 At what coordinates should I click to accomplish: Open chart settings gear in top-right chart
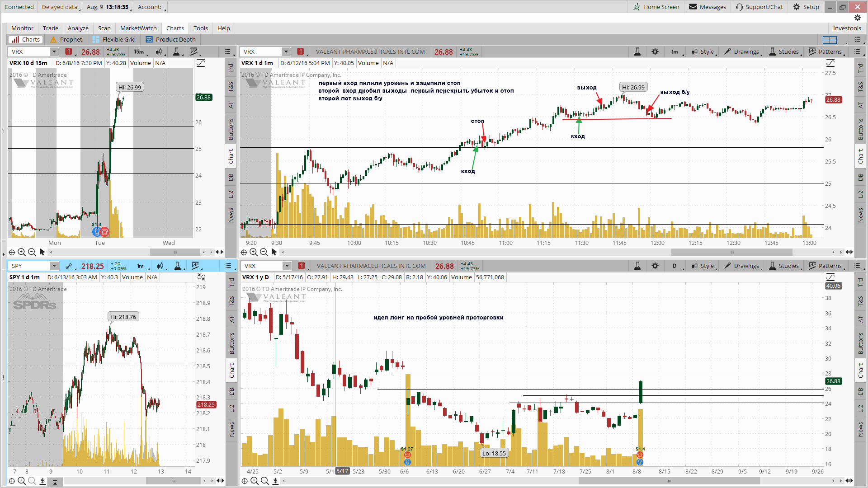pos(655,52)
